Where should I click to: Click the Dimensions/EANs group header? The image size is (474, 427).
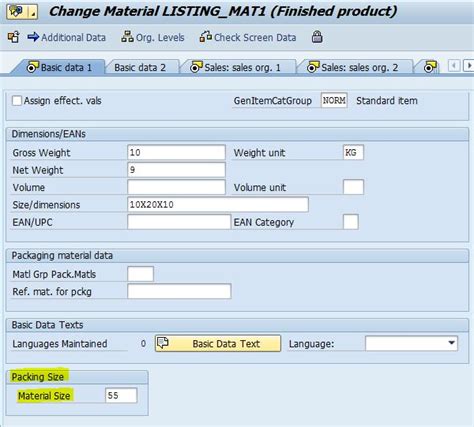[49, 134]
